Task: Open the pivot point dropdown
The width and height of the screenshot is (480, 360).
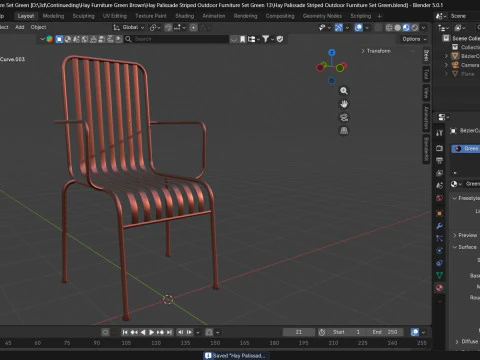Action: [155, 28]
